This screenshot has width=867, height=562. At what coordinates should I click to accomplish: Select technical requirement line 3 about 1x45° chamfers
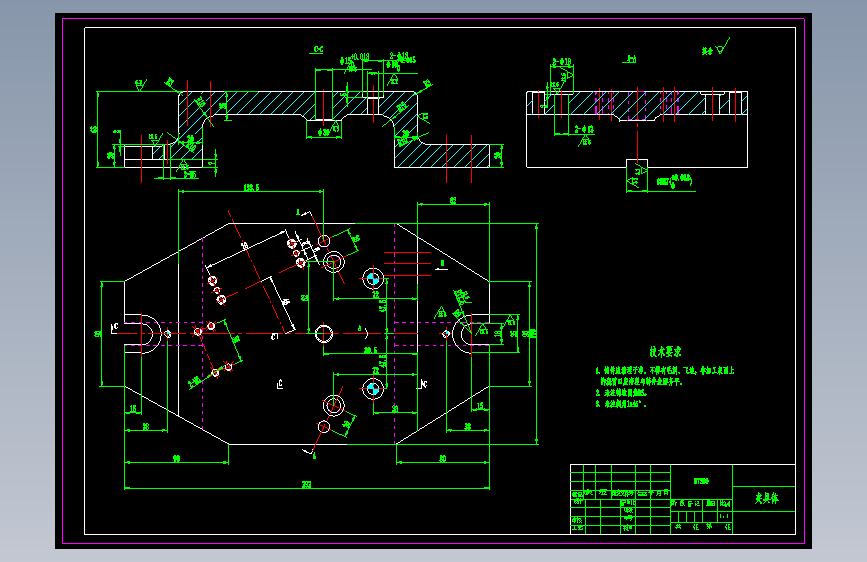[621, 404]
